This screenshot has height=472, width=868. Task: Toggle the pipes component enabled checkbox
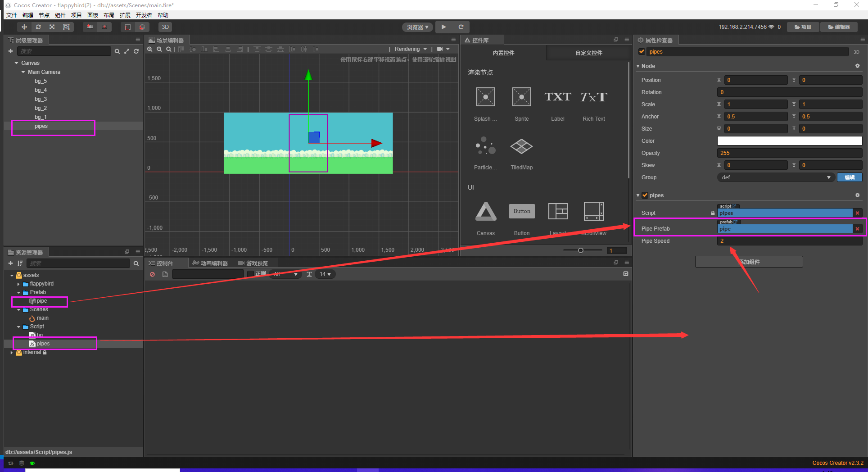(x=645, y=195)
